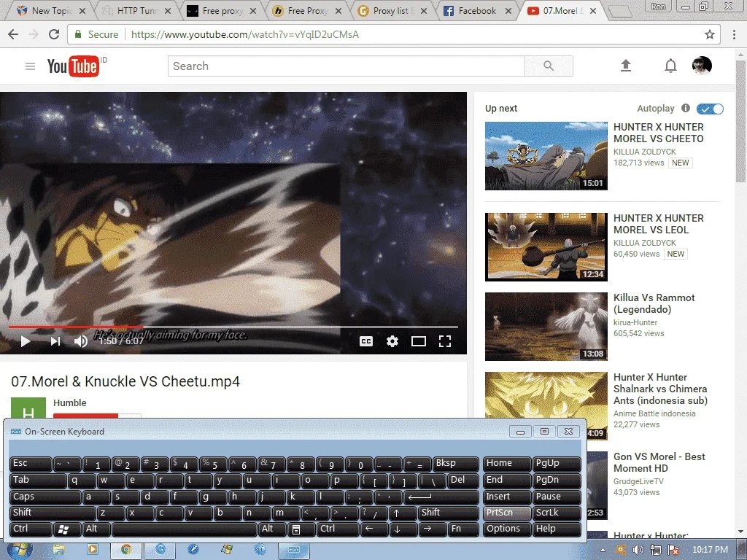
Task: Open the Windows Start button
Action: pyautogui.click(x=19, y=550)
